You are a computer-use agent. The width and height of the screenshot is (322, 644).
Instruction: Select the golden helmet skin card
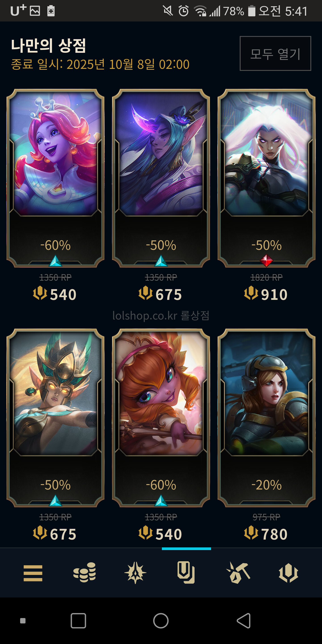(x=55, y=418)
